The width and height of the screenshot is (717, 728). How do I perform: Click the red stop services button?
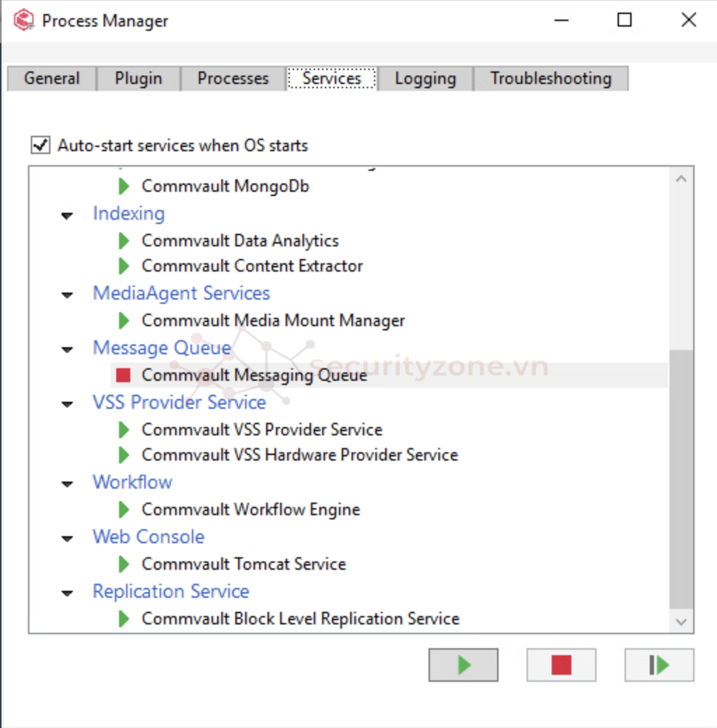tap(561, 665)
